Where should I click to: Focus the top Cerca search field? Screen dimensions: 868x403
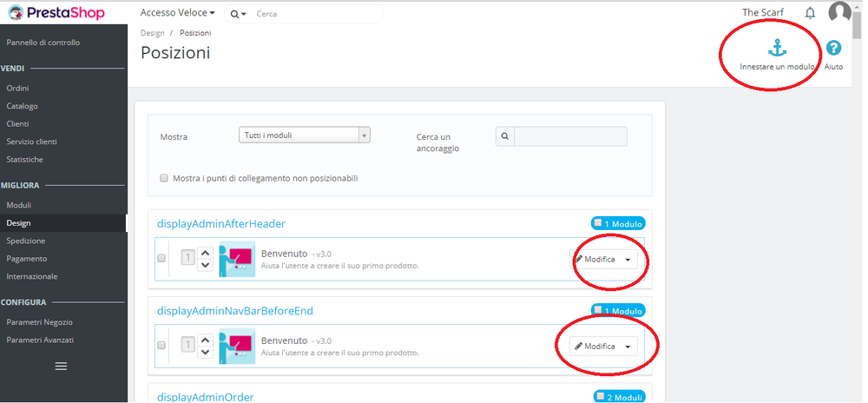[x=317, y=14]
